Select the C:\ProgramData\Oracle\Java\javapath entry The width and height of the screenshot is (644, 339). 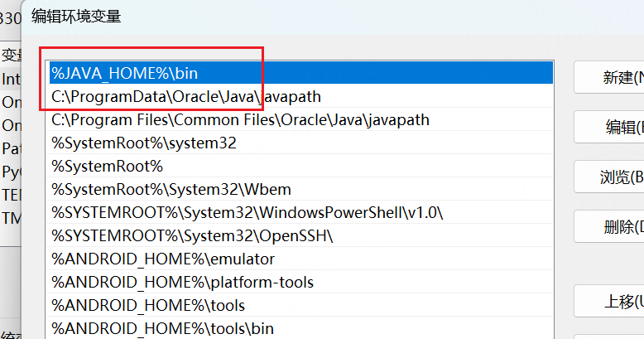(300, 96)
